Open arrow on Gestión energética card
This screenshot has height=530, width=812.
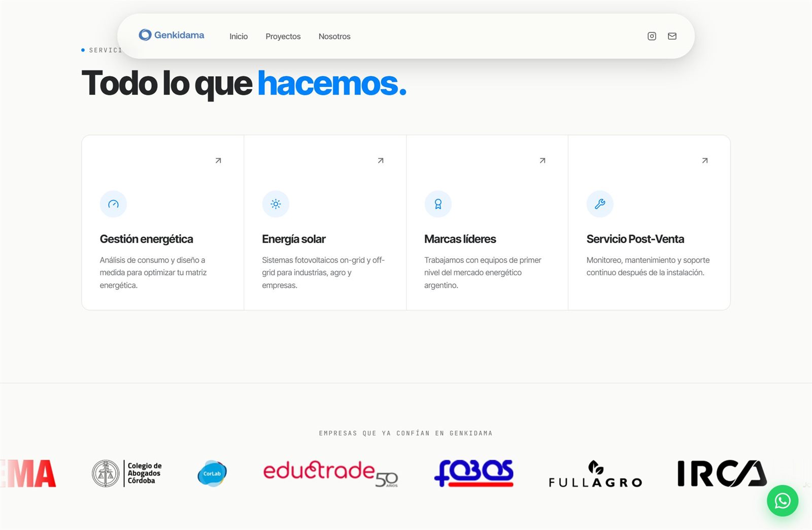218,160
